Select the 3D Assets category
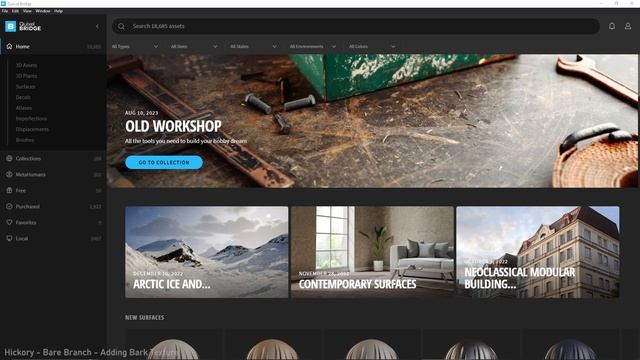 [x=27, y=65]
